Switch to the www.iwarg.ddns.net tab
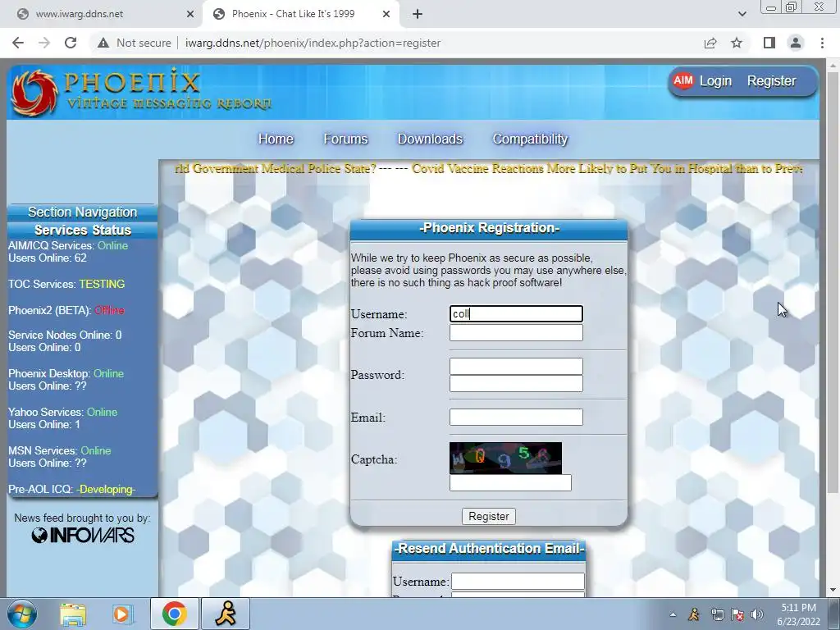 tap(102, 14)
